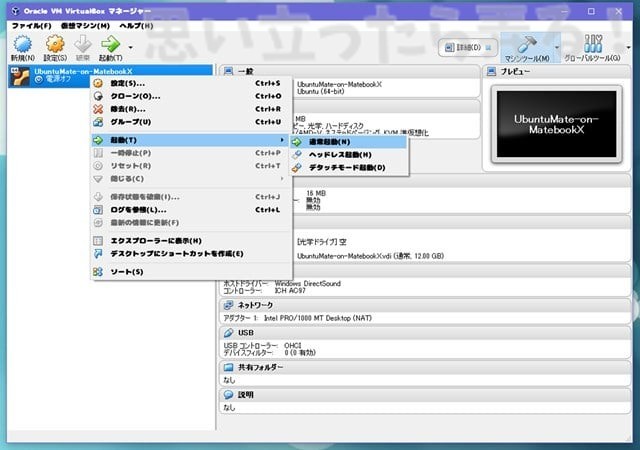Image resolution: width=640 pixels, height=450 pixels.
Task: Select Detachable Start (デタッチモード起動) in submenu
Action: point(349,167)
